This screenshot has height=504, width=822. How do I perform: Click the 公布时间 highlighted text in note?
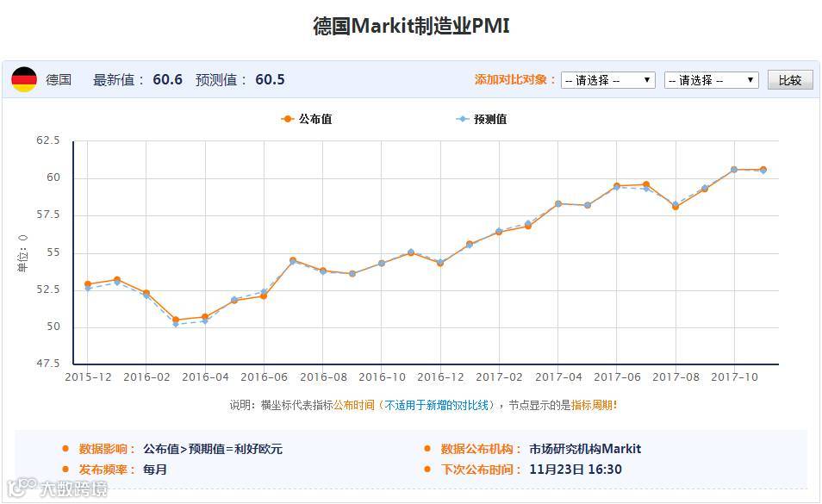click(354, 405)
